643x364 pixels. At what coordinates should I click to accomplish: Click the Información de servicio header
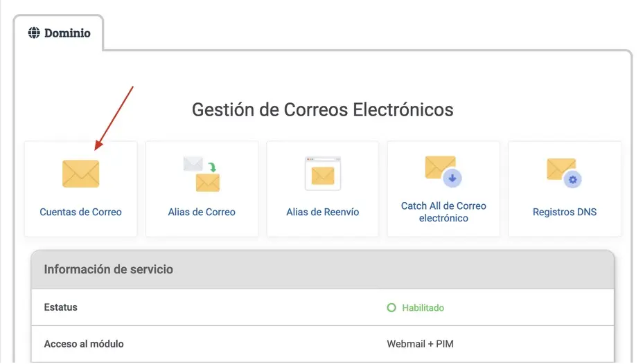click(x=323, y=269)
